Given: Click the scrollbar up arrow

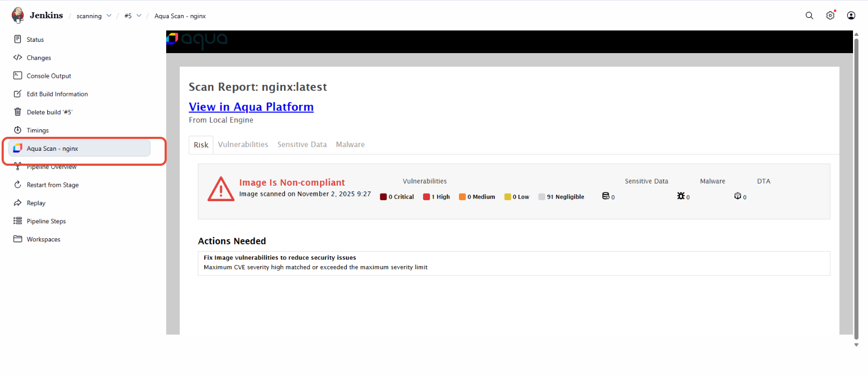Looking at the screenshot, I should click(856, 34).
